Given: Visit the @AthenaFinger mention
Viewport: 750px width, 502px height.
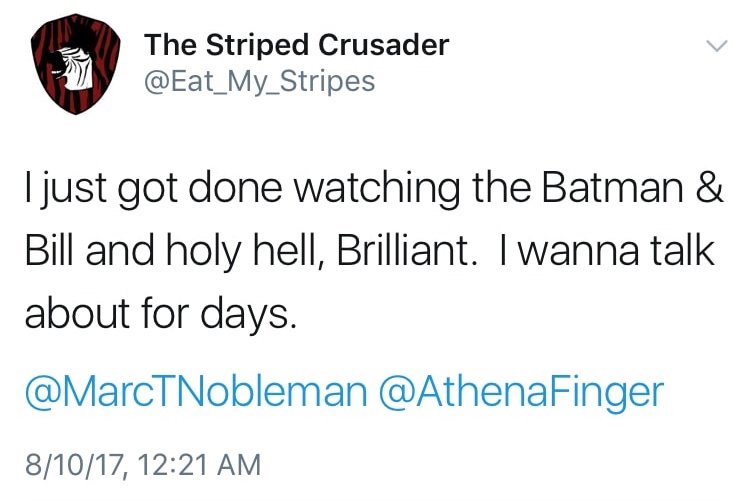Looking at the screenshot, I should point(520,391).
